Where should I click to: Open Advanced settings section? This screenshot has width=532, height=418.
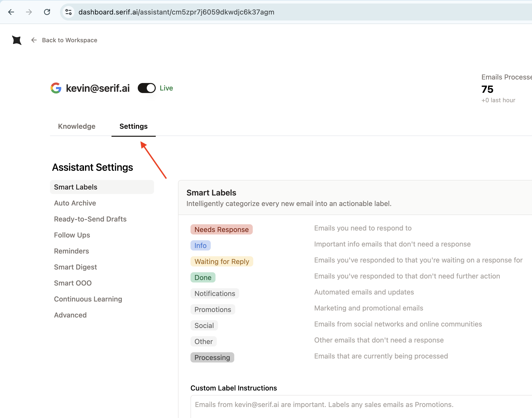[70, 315]
